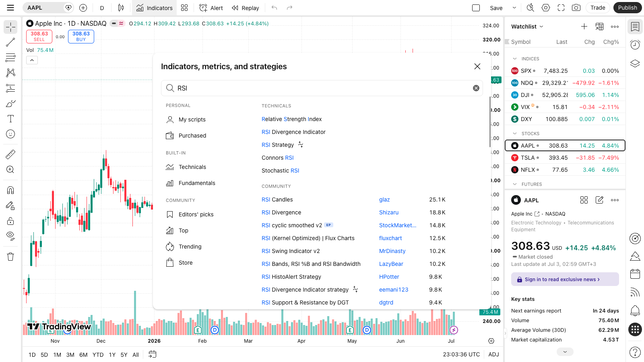The height and width of the screenshot is (362, 644).
Task: Click the trash remove objects icon
Action: click(10, 257)
